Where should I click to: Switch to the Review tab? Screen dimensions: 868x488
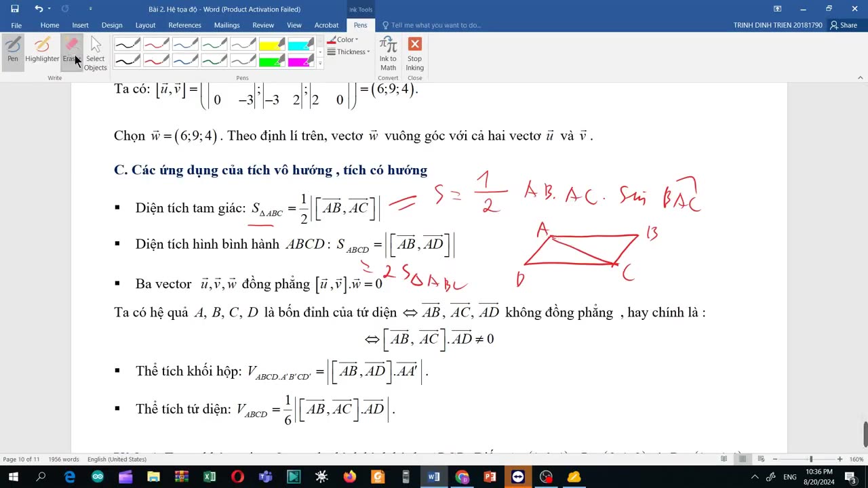[x=263, y=25]
